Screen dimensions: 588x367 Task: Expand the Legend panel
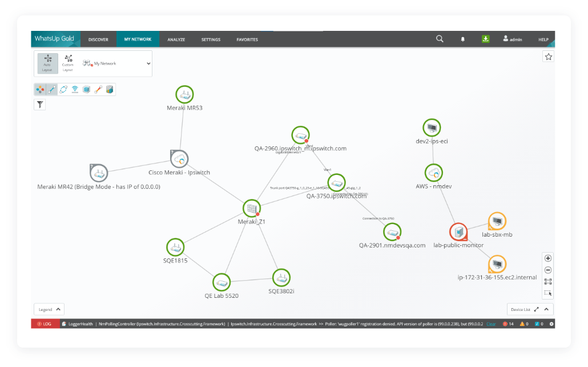(x=49, y=308)
